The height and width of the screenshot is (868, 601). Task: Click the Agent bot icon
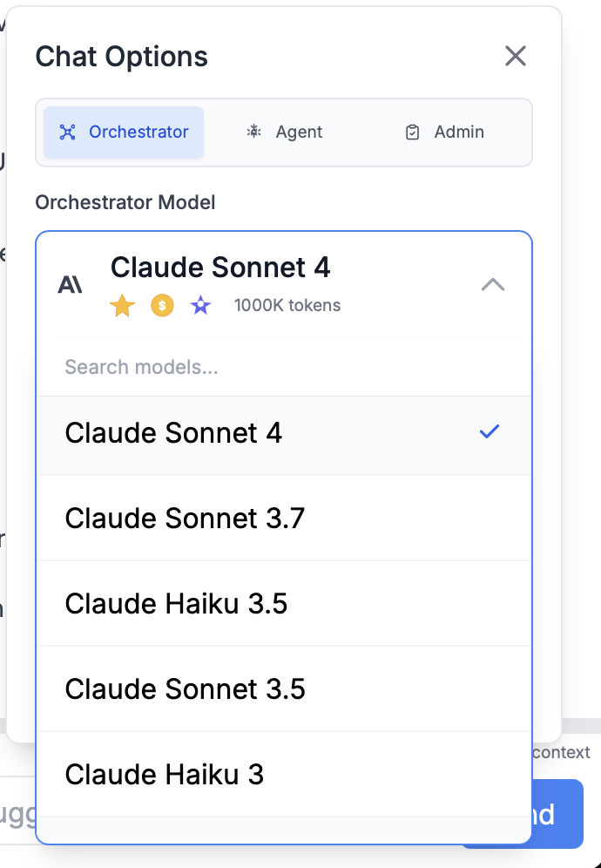(x=253, y=132)
